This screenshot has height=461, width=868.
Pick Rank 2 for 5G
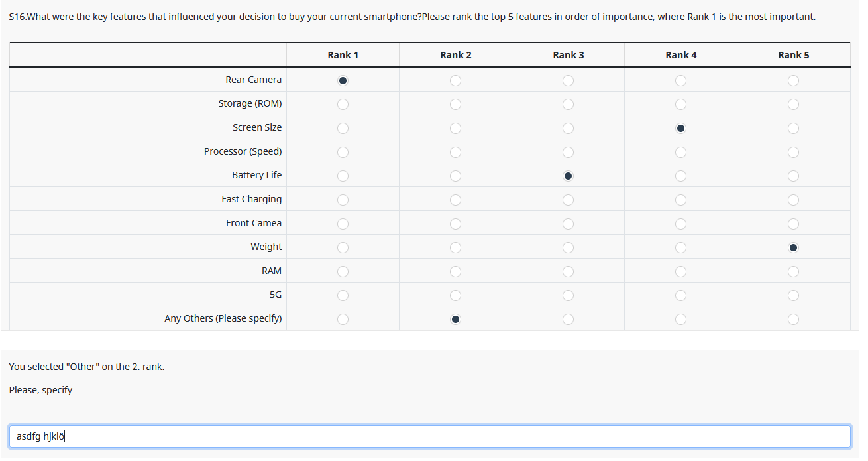point(455,296)
